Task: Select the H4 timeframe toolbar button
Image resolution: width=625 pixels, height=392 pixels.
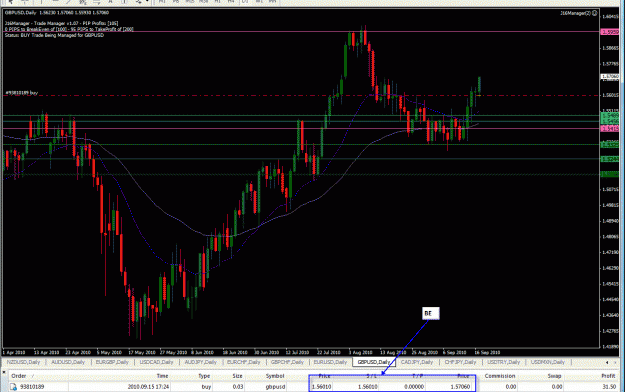Action: 231,2
